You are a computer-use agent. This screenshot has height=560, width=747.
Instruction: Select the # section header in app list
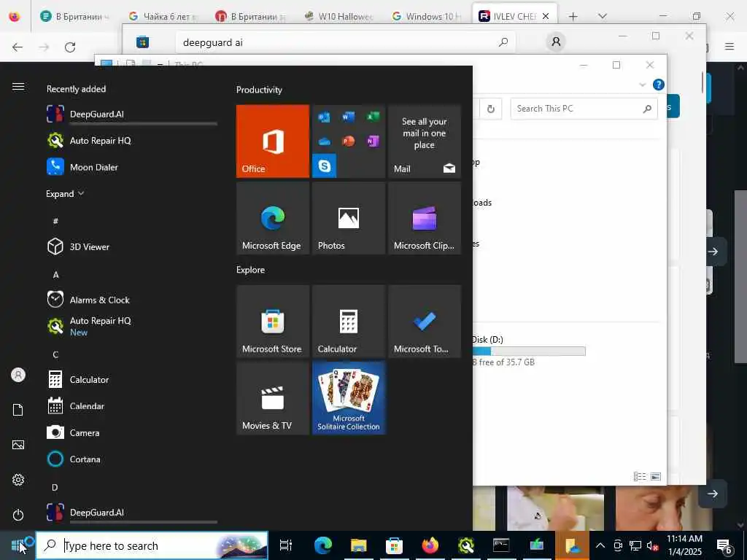click(x=55, y=221)
